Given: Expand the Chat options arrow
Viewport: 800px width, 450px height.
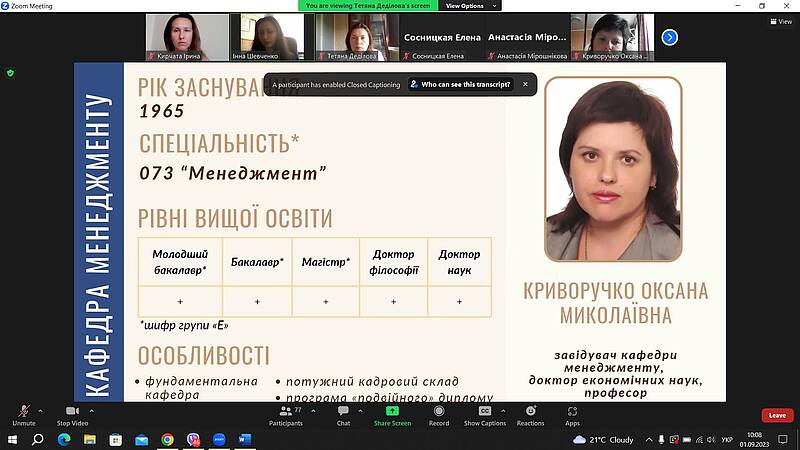Looking at the screenshot, I should coord(360,411).
